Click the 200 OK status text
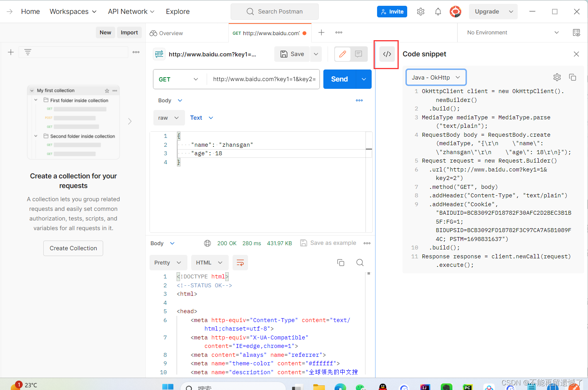 (227, 243)
